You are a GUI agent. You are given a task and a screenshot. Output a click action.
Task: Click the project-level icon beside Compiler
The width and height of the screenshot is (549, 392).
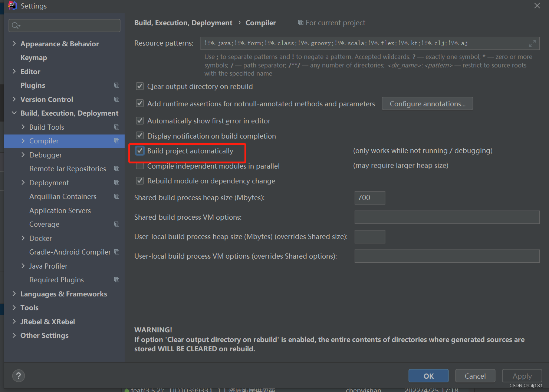(116, 141)
